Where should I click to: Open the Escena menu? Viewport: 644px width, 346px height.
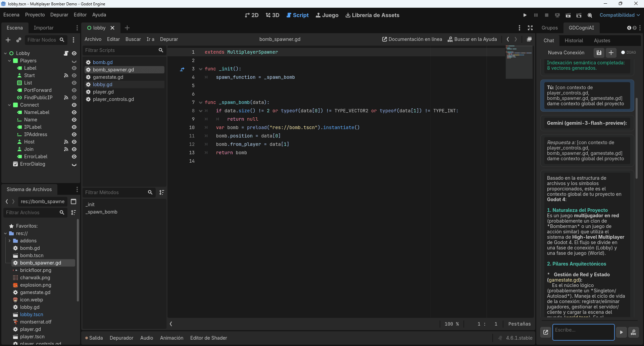coord(11,15)
